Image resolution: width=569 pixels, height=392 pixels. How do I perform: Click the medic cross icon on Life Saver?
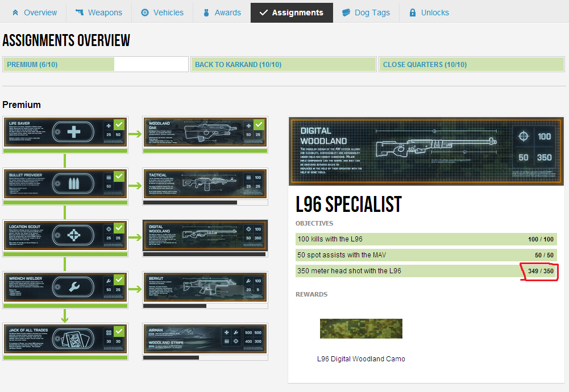click(73, 132)
